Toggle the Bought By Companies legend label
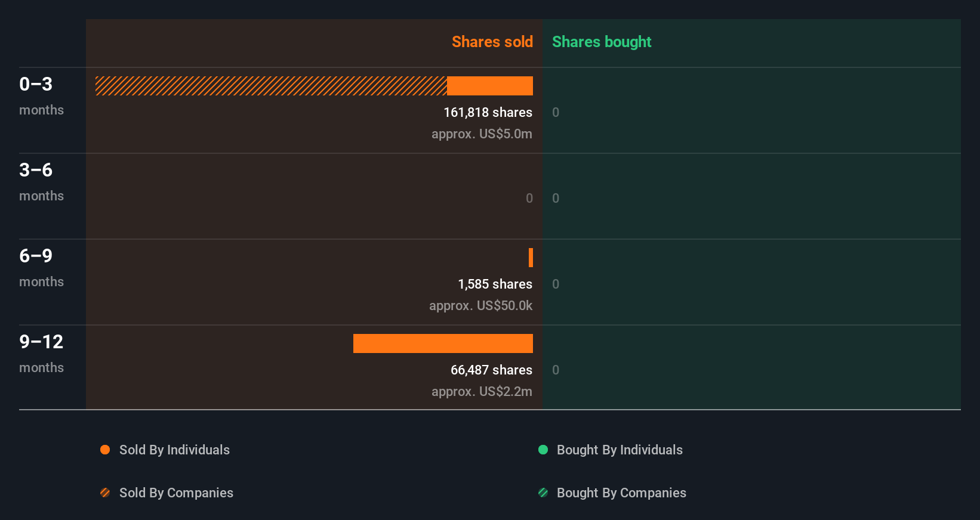This screenshot has width=980, height=520. [x=621, y=493]
